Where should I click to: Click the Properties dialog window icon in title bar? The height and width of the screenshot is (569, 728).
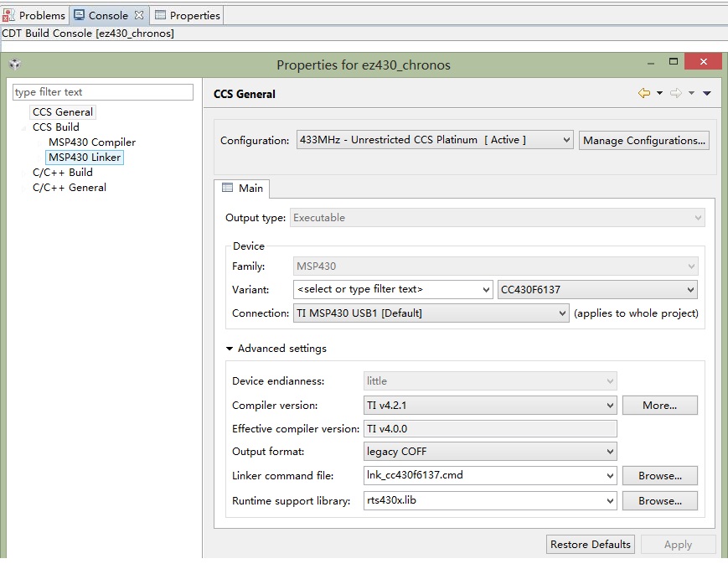tap(14, 65)
